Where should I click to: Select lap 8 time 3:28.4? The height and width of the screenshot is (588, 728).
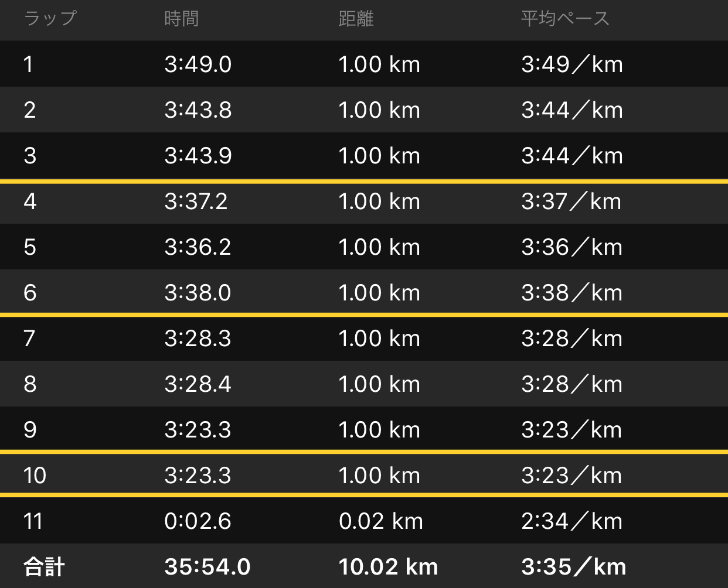tap(198, 384)
